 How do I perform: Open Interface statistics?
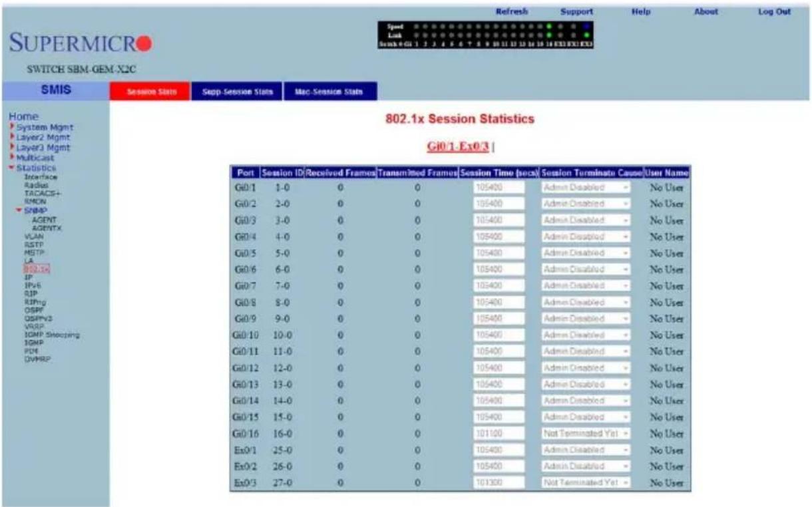41,177
